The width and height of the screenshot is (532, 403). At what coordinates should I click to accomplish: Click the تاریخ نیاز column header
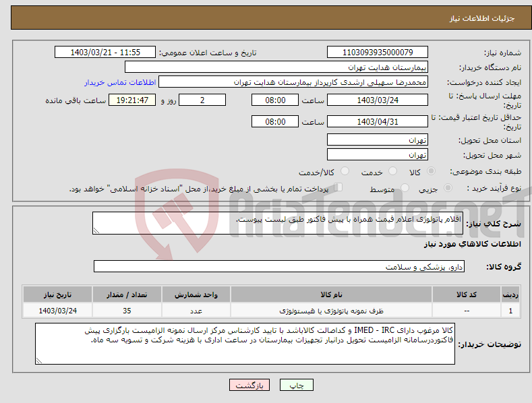click(x=58, y=294)
